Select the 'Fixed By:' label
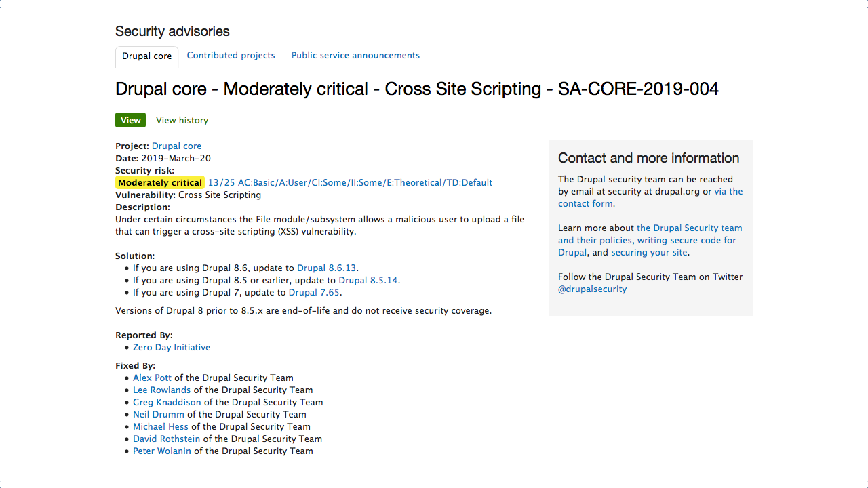 (x=135, y=365)
